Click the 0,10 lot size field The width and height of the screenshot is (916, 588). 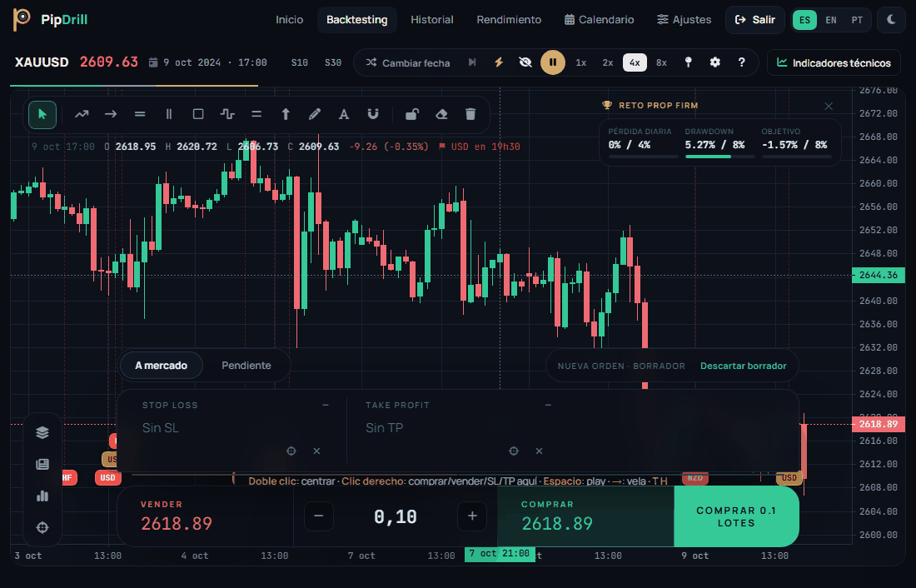396,516
